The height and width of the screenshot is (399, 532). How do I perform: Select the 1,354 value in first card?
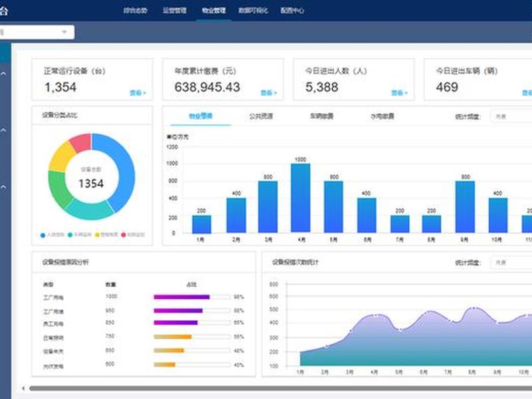pyautogui.click(x=61, y=87)
